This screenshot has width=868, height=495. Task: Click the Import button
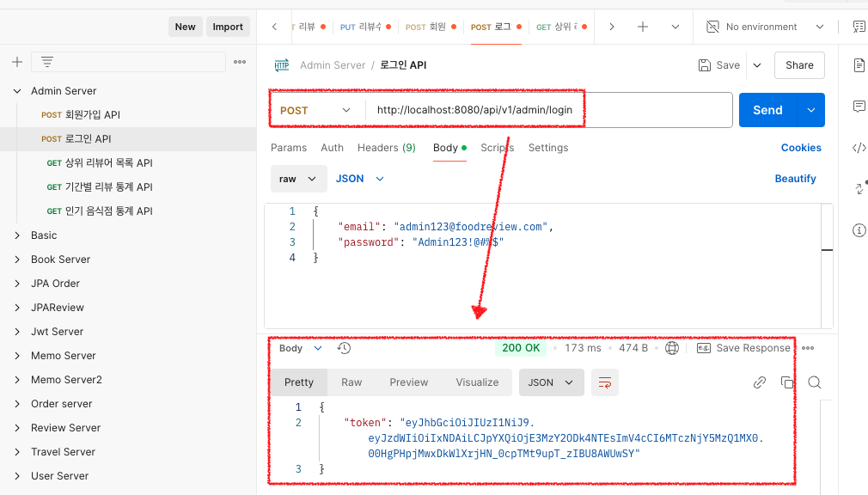point(228,27)
